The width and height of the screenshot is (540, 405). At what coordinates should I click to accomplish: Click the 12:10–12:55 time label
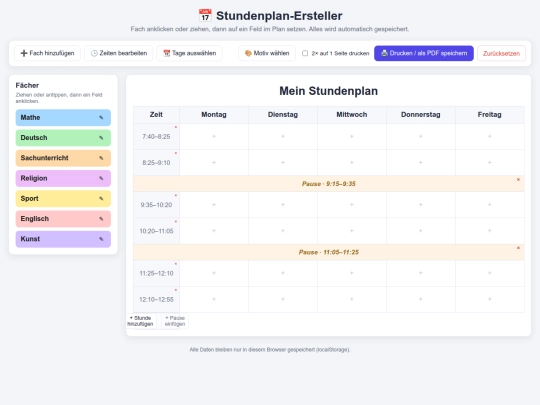[156, 300]
